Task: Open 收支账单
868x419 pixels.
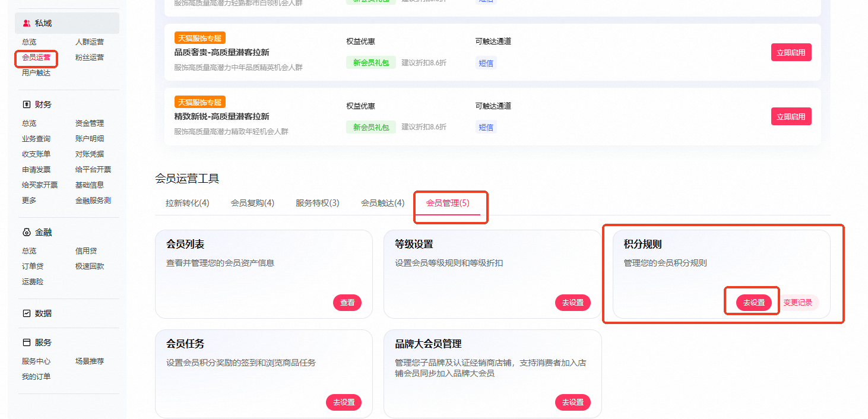Action: click(x=36, y=154)
